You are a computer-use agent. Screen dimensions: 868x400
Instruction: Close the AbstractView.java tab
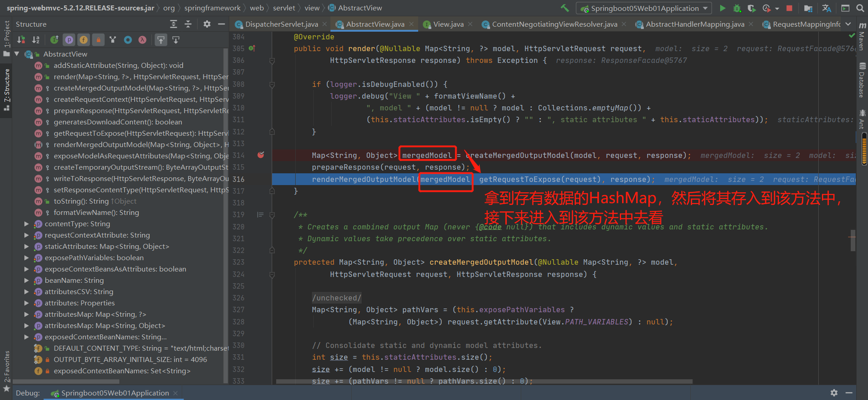(411, 24)
